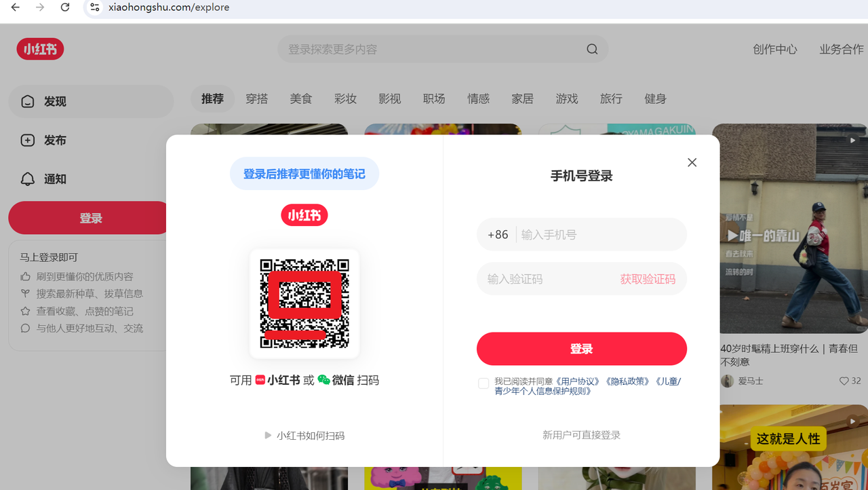Click the 小红书 logo at top left
868x490 pixels.
click(x=40, y=49)
